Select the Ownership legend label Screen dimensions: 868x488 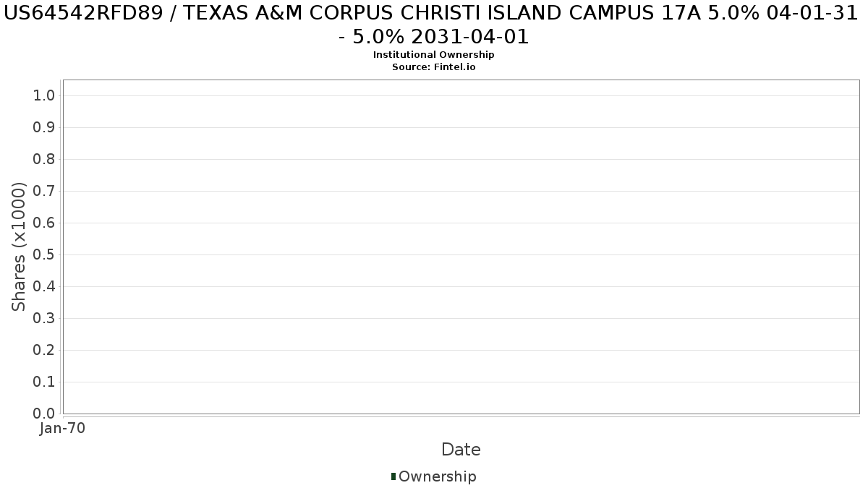[438, 476]
